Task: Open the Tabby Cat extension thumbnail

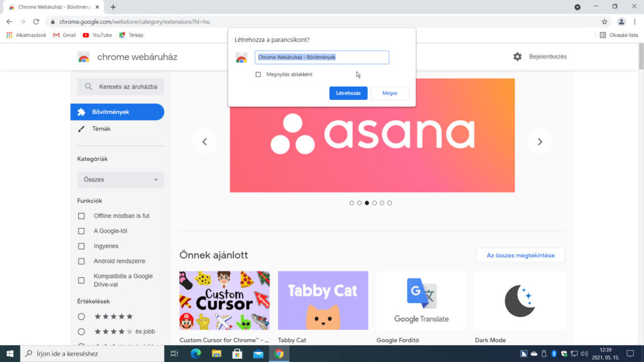Action: pos(323,300)
